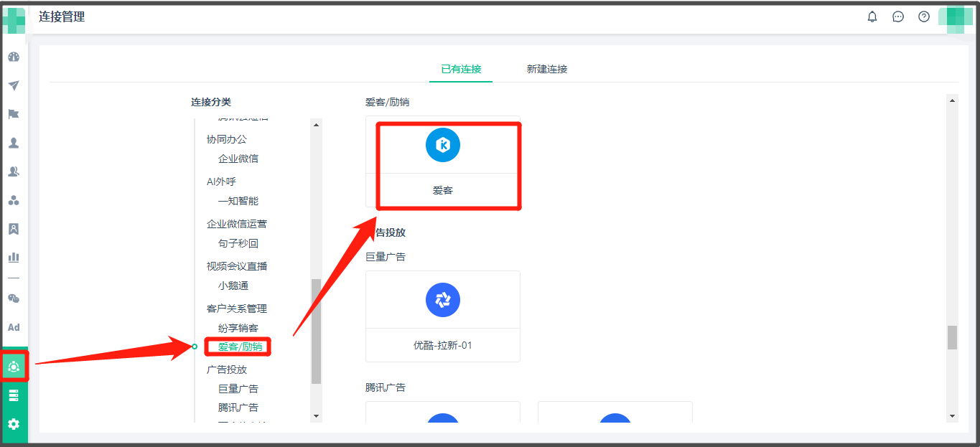Open the WeChat icon in sidebar
This screenshot has width=980, height=447.
click(14, 298)
